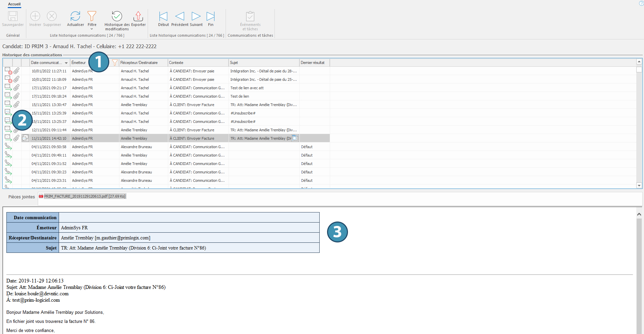
Task: Expand the Filtre dropdown arrow
Action: (x=92, y=29)
